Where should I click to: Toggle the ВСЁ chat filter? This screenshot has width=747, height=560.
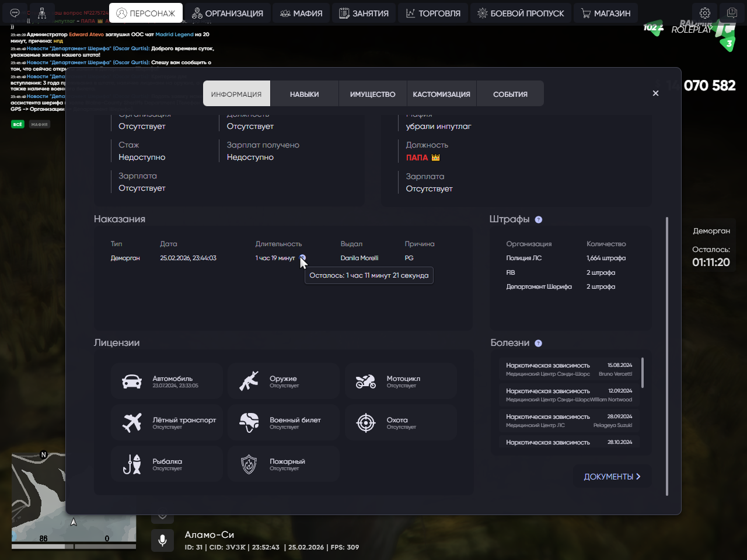click(18, 124)
